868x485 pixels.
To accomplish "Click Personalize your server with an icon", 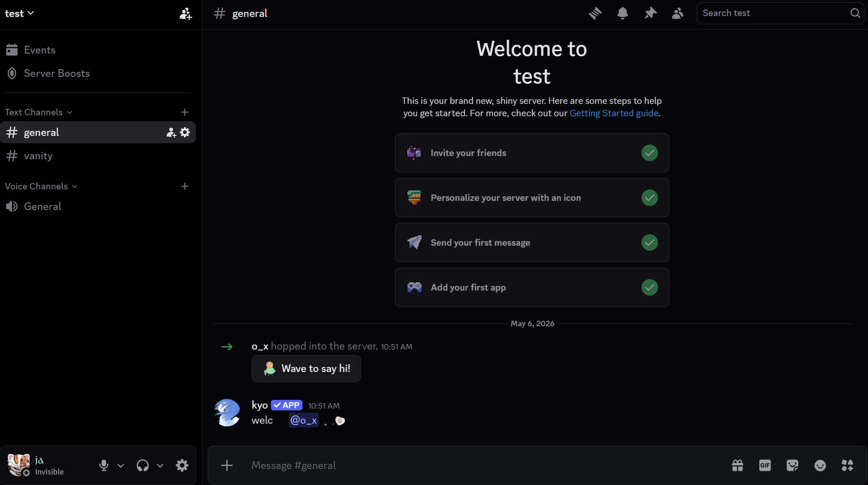I will pos(532,198).
